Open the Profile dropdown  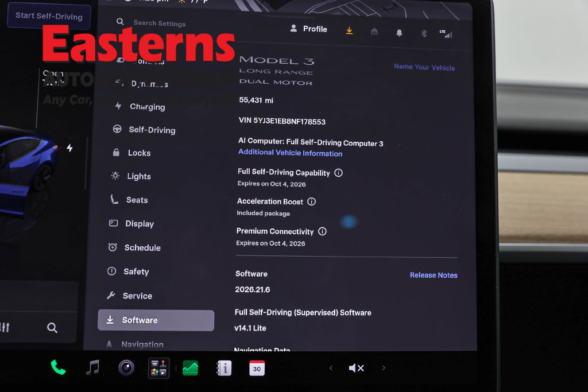[308, 29]
